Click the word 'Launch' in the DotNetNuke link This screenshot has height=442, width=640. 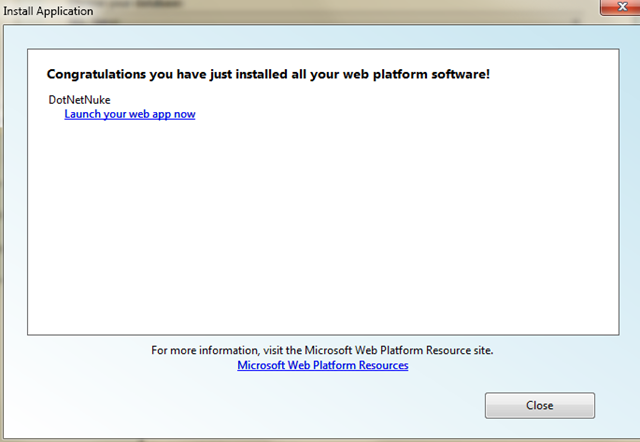[83, 114]
